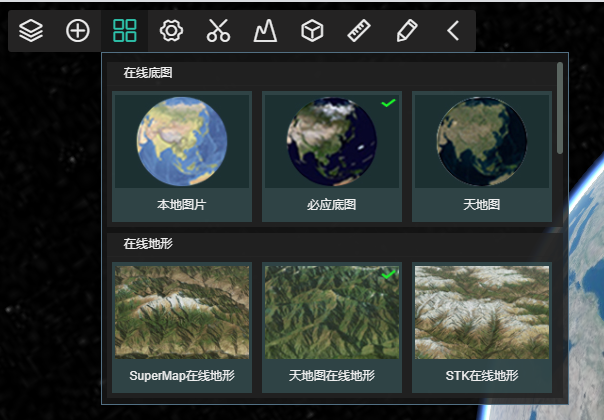This screenshot has width=604, height=420.
Task: Select the scissors clipping tool
Action: [218, 30]
